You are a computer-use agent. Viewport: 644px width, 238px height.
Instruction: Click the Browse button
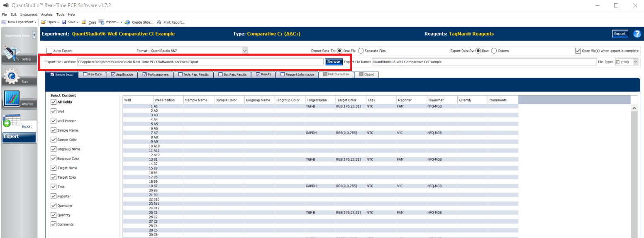point(334,62)
